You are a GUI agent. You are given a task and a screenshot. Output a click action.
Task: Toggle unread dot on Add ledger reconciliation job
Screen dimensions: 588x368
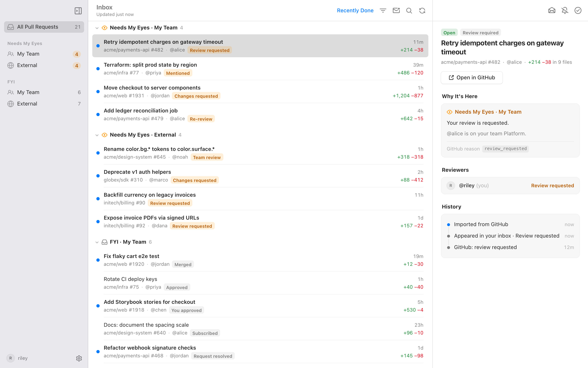[98, 114]
